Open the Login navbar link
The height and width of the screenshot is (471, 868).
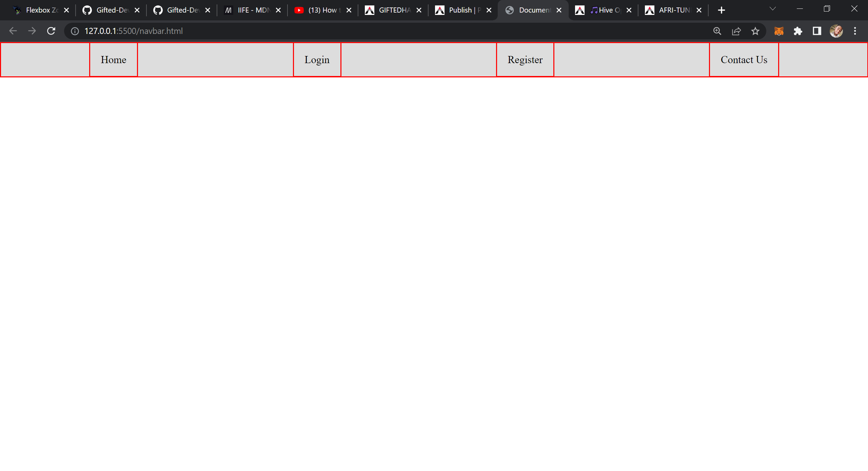317,60
